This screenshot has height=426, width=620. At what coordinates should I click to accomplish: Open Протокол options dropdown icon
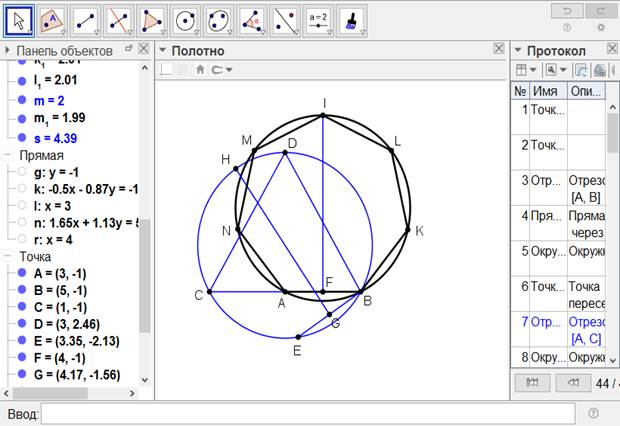click(556, 70)
